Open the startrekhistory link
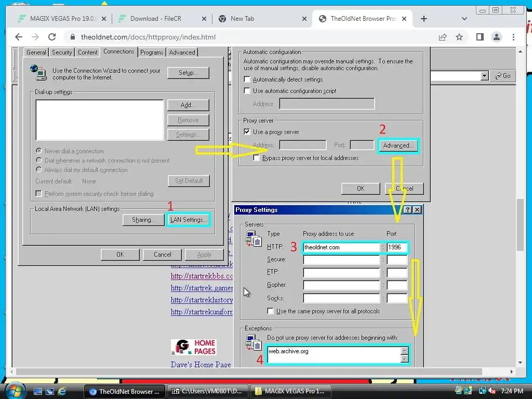The width and height of the screenshot is (532, 399). (x=202, y=300)
